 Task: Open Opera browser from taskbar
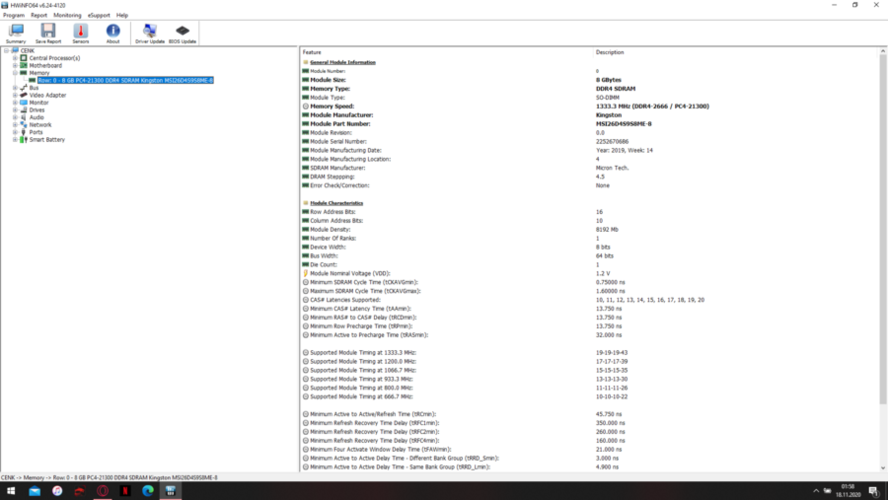click(x=103, y=491)
